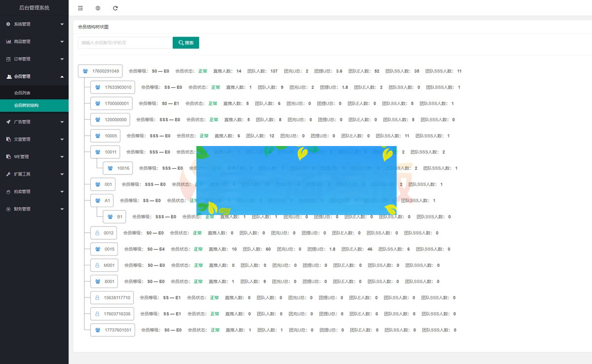Select the 会员树状结构 submenu item
The image size is (592, 364).
coord(27,106)
